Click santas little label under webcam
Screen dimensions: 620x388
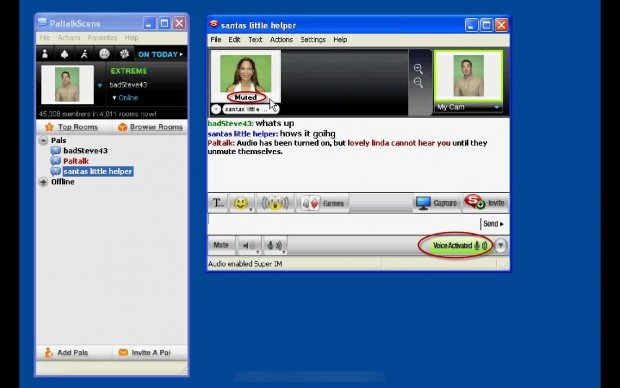[x=247, y=109]
